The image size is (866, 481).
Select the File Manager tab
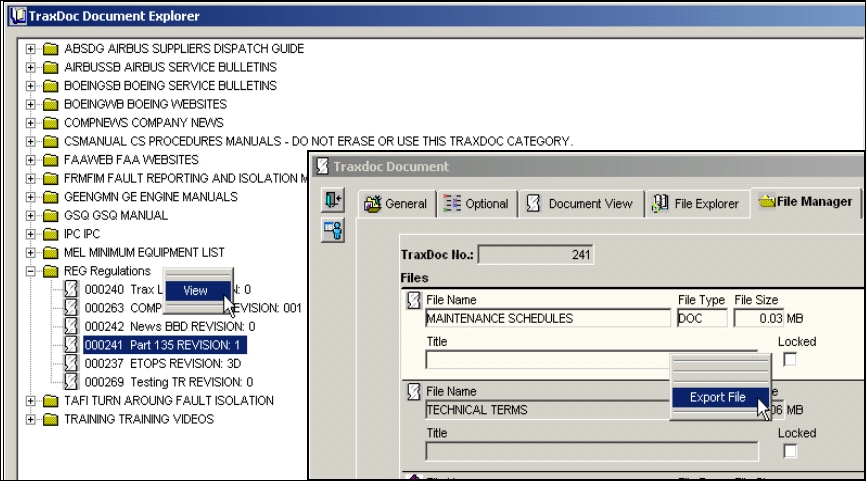[x=805, y=202]
